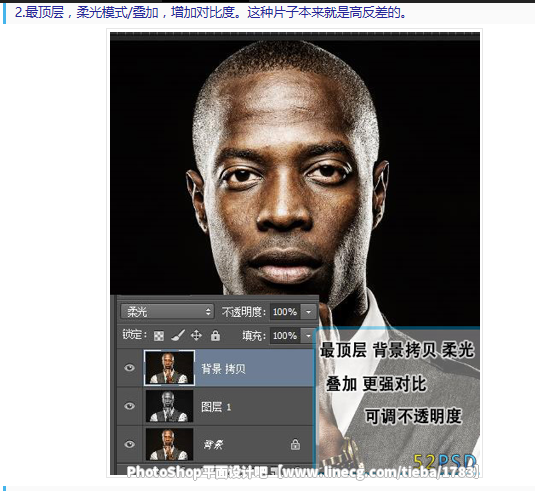Image resolution: width=535 pixels, height=491 pixels.
Task: Open the 柔光 blend mode dropdown
Action: [167, 312]
